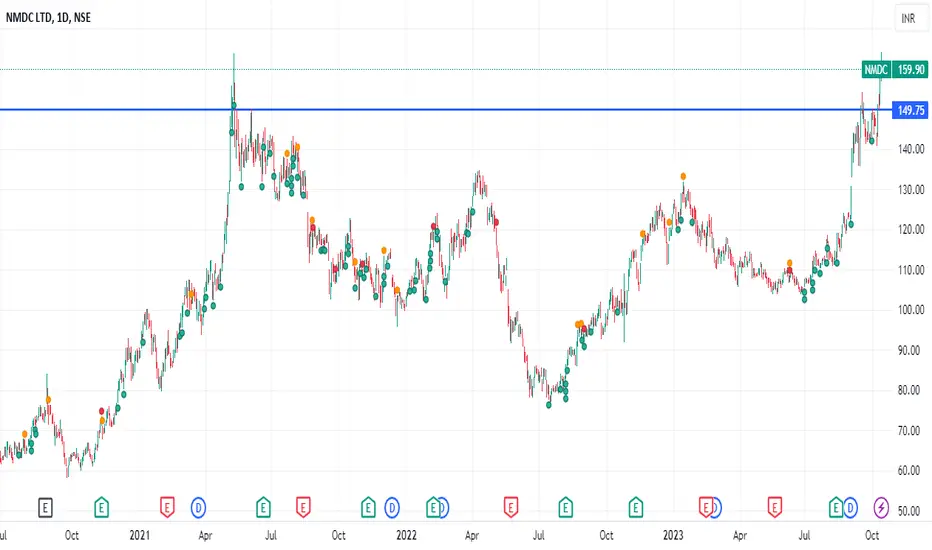The width and height of the screenshot is (932, 550).
Task: Click the black earnings E marker before Oct 2020
Action: coord(45,508)
